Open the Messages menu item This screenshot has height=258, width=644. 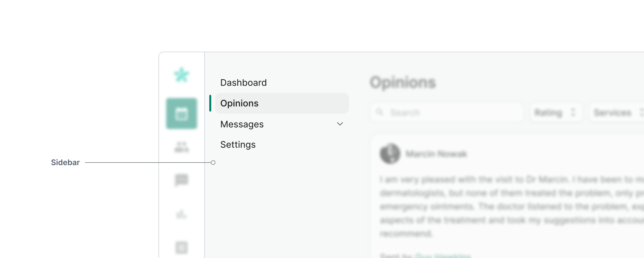coord(242,124)
